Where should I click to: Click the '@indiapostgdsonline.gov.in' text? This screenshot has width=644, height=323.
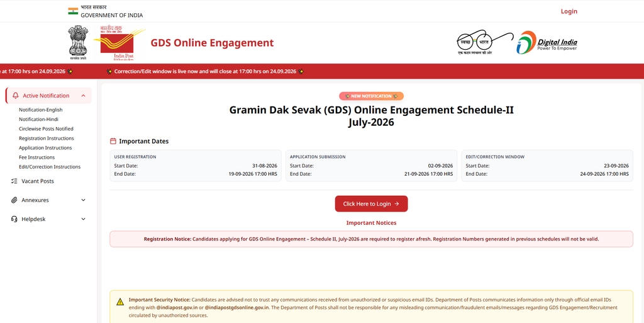click(237, 308)
